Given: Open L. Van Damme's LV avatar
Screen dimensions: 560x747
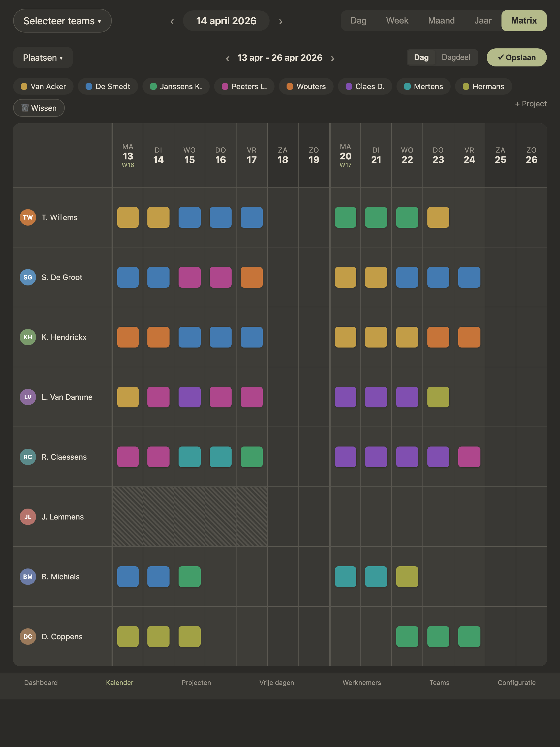Looking at the screenshot, I should click(28, 397).
